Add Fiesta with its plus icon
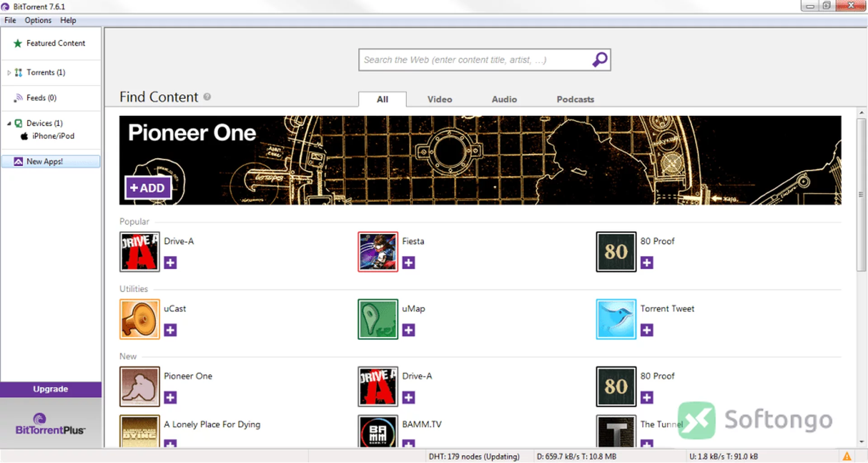This screenshot has height=463, width=868. (x=409, y=263)
